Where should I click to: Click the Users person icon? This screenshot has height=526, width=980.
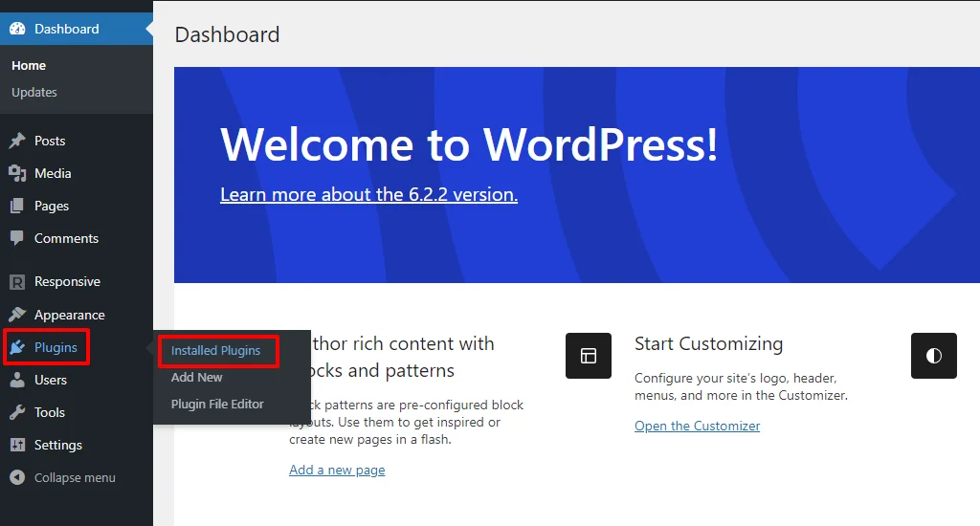(x=17, y=380)
